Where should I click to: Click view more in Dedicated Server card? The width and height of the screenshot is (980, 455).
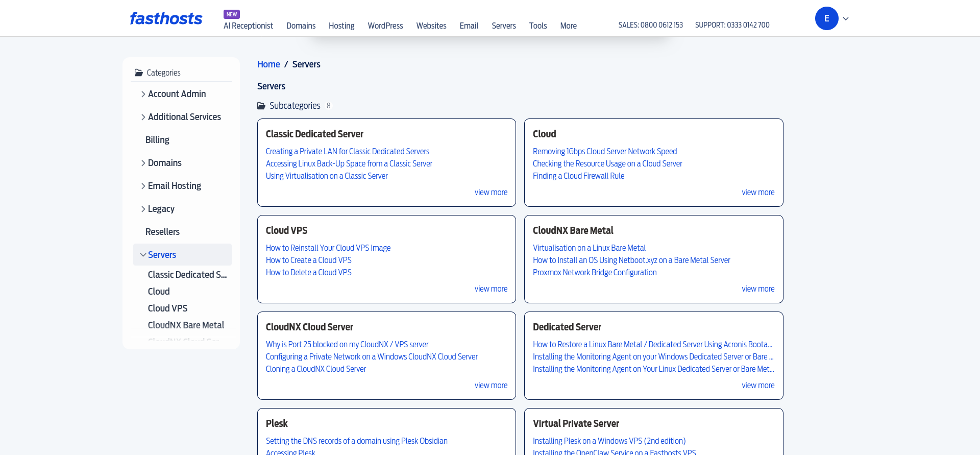pyautogui.click(x=758, y=386)
